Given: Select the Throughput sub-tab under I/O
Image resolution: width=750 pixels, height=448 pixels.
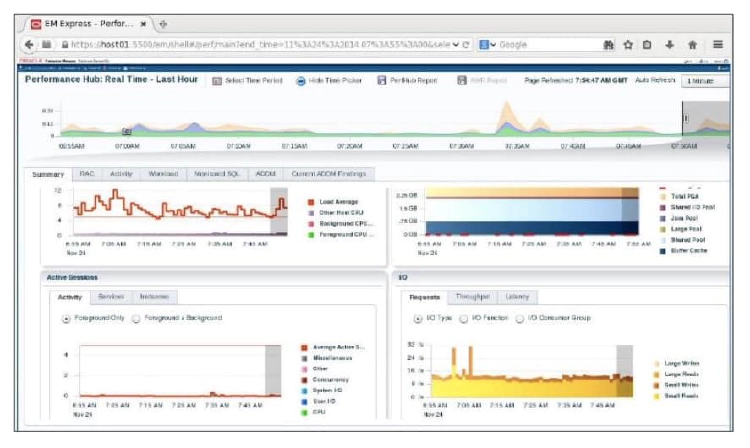Looking at the screenshot, I should 473,297.
